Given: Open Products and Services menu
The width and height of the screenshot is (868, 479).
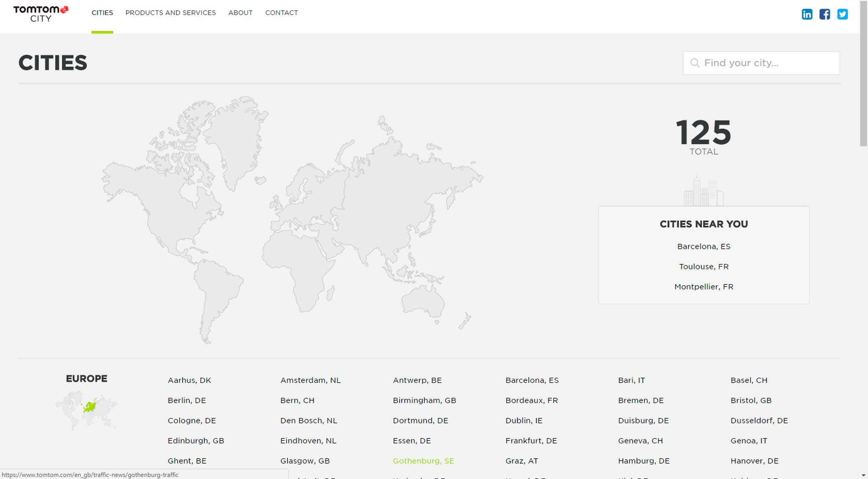Looking at the screenshot, I should [170, 13].
